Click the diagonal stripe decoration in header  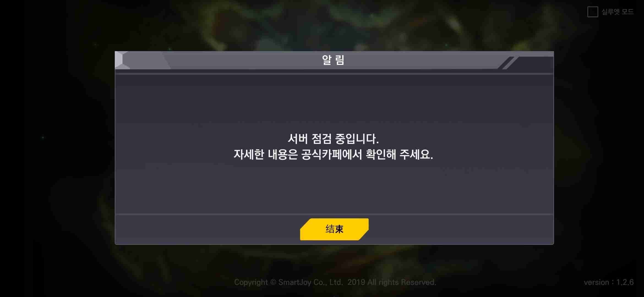click(x=508, y=63)
